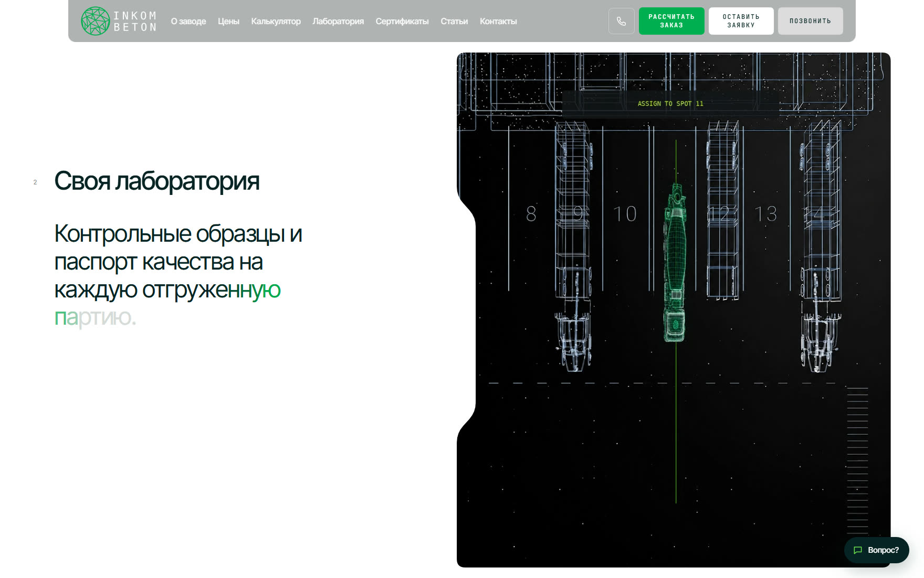Click the 'Контрольные образцы и паспорт качества' paragraph

click(178, 275)
